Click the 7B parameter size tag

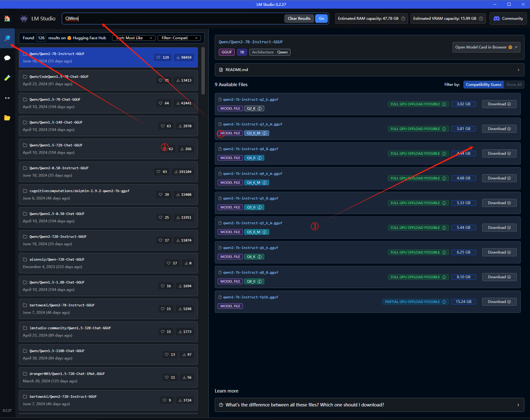[x=242, y=52]
